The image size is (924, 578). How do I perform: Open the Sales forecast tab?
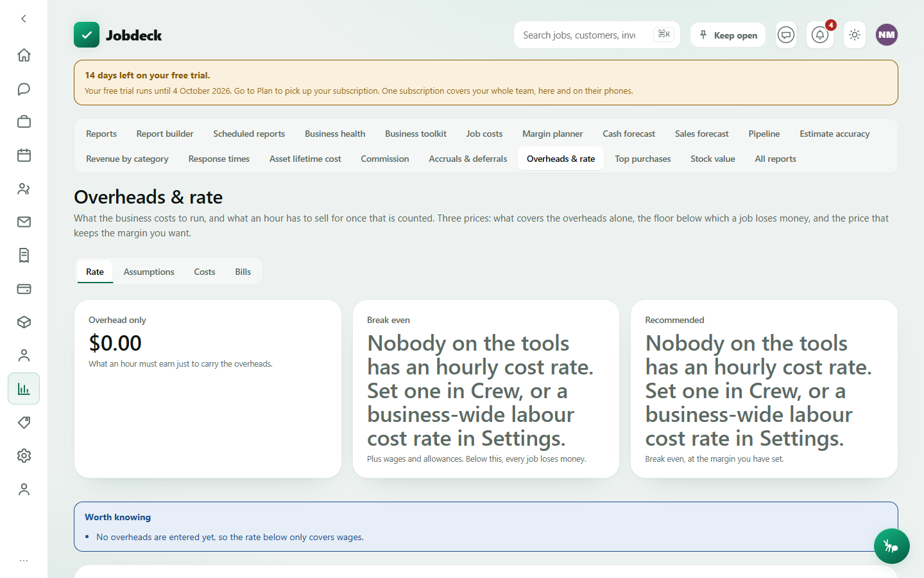click(702, 134)
